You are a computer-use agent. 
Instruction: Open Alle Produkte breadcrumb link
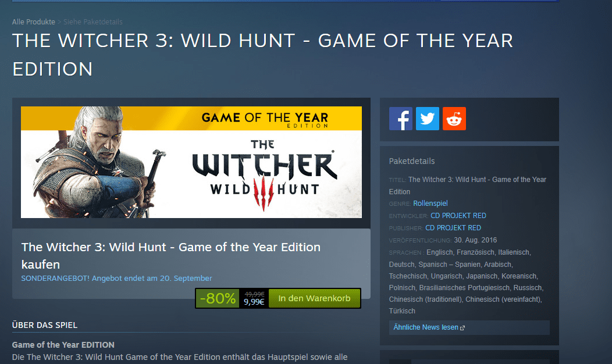click(x=34, y=22)
